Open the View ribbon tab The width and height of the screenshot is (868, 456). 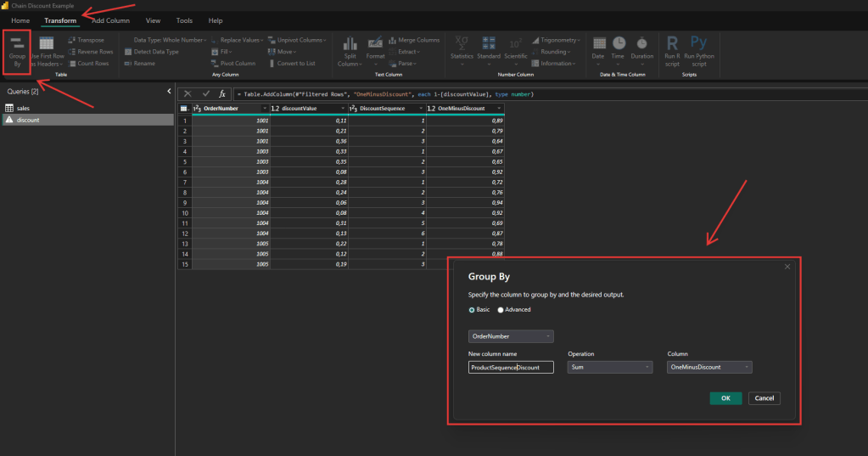point(153,20)
